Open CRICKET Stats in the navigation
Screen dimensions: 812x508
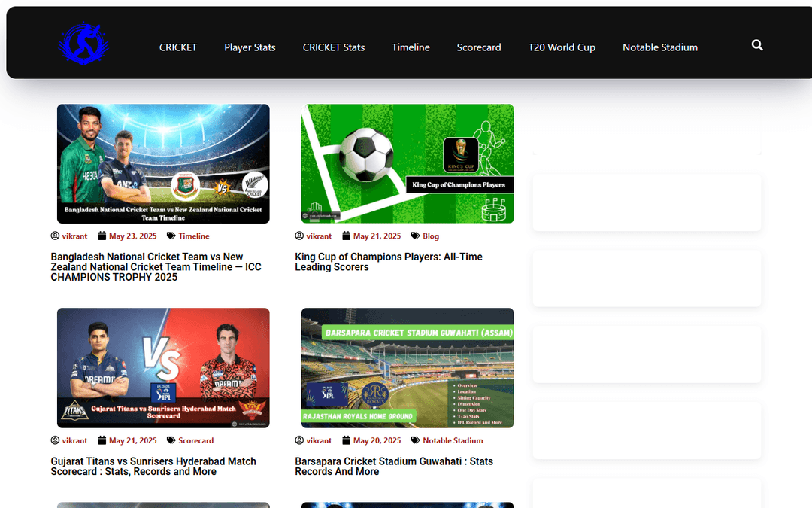[x=334, y=47]
